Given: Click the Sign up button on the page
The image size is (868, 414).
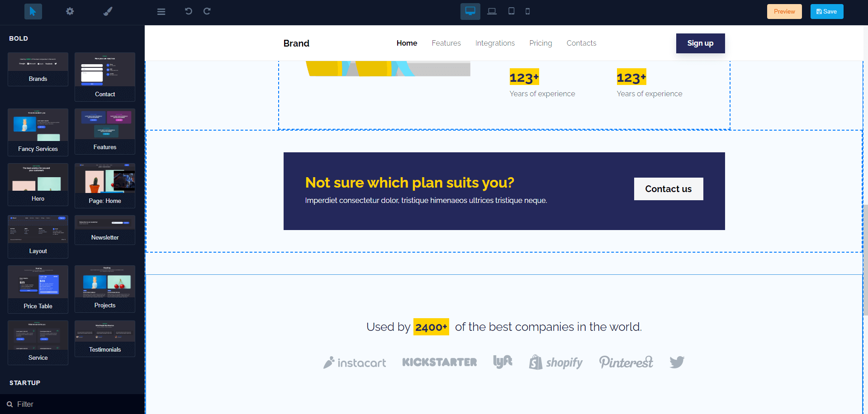Looking at the screenshot, I should coord(700,43).
